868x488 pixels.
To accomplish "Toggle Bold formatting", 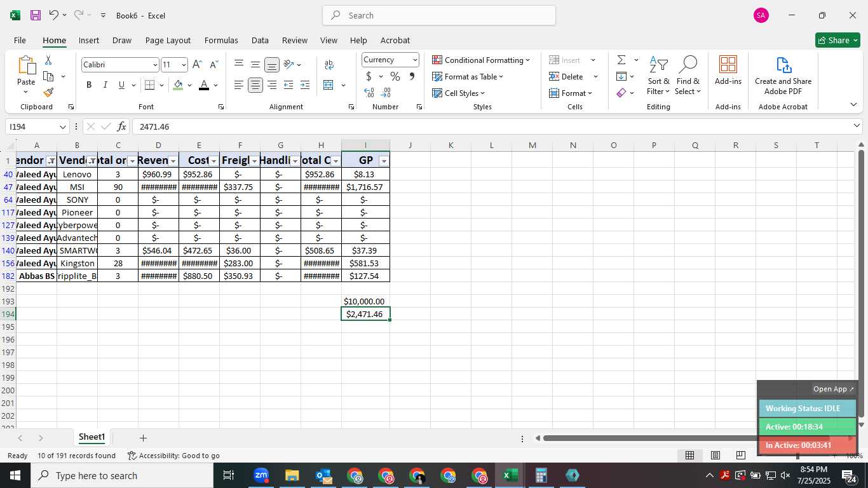I will (89, 85).
